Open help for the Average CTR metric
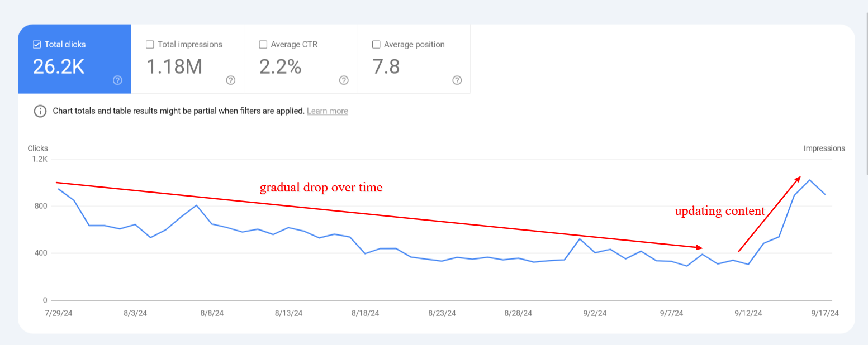 (x=344, y=80)
